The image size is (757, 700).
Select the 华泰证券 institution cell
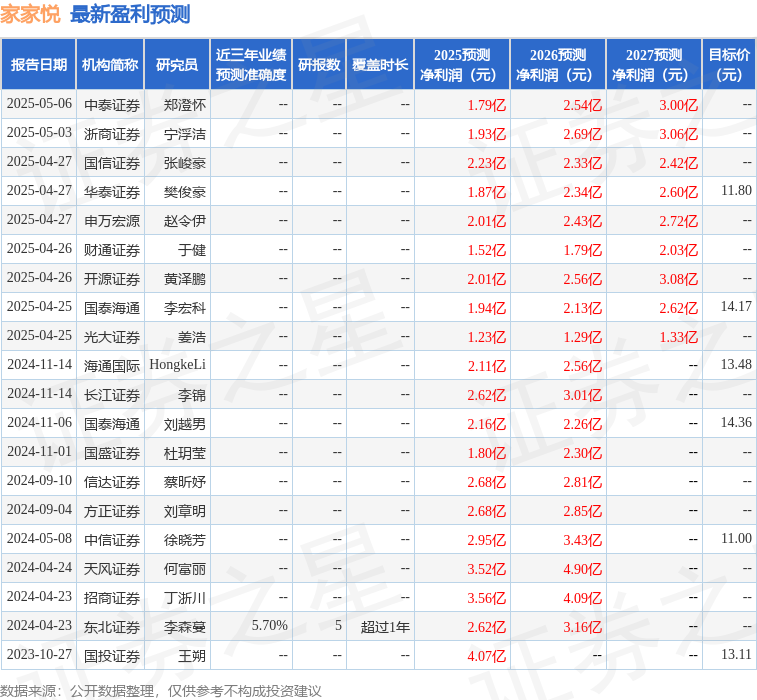pos(112,192)
